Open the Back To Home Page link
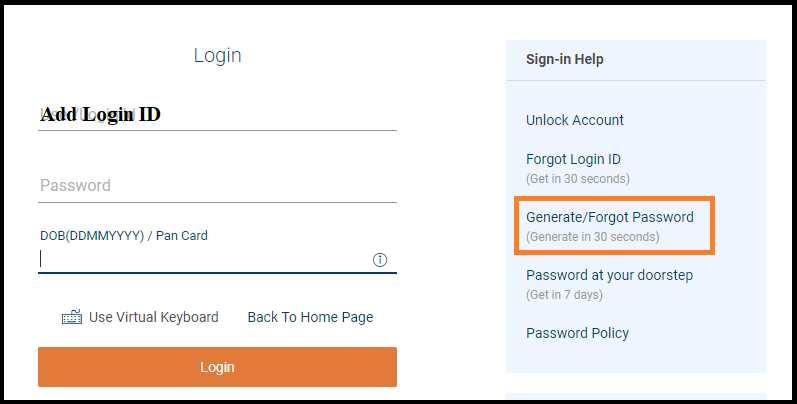Viewport: 797px width, 404px height. pos(310,317)
